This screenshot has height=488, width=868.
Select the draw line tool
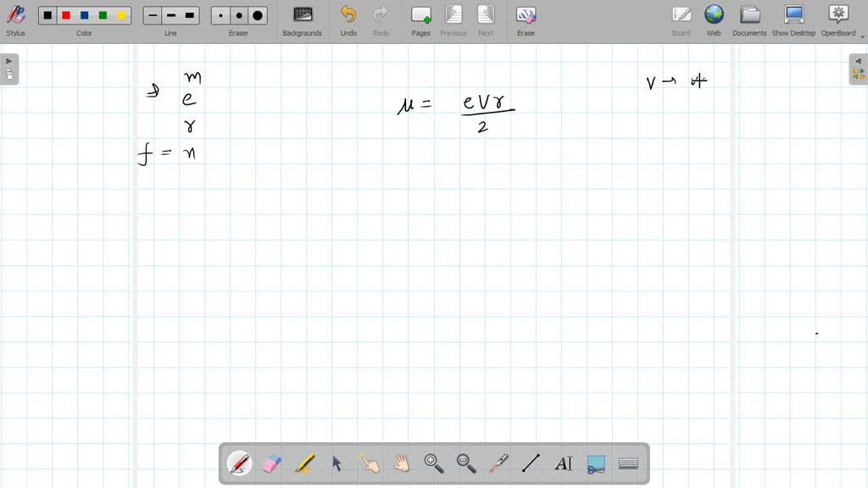531,463
